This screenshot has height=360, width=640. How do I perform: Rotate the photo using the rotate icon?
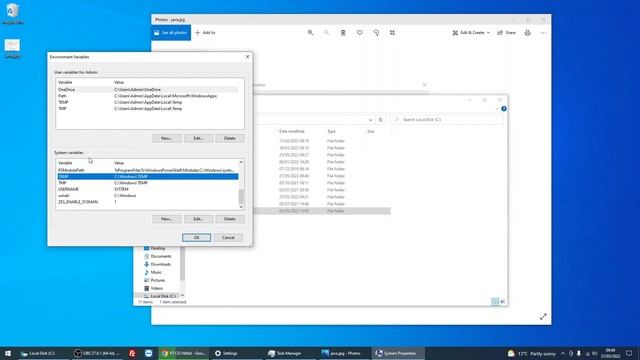click(376, 33)
